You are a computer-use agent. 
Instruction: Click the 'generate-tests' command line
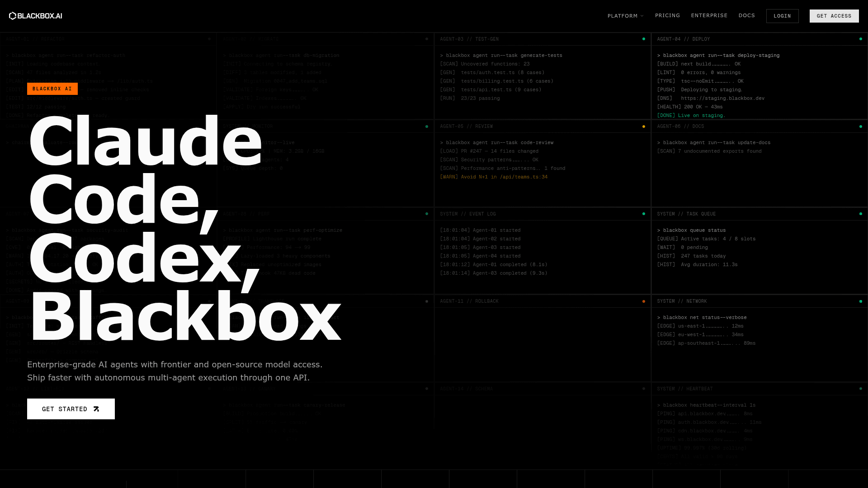click(501, 55)
